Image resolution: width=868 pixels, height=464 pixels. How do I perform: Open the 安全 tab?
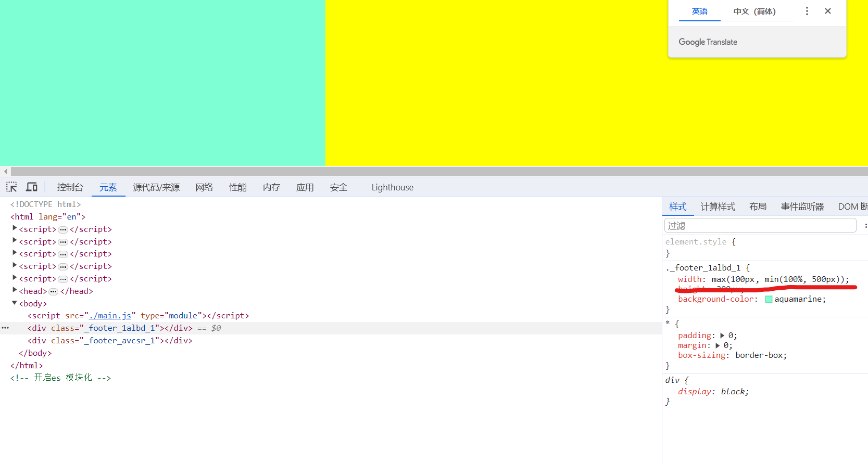coord(338,187)
